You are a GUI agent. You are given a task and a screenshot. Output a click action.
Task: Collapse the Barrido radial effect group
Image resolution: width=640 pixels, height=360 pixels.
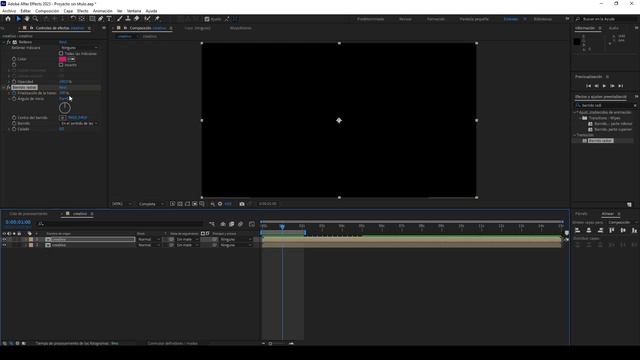click(x=4, y=87)
